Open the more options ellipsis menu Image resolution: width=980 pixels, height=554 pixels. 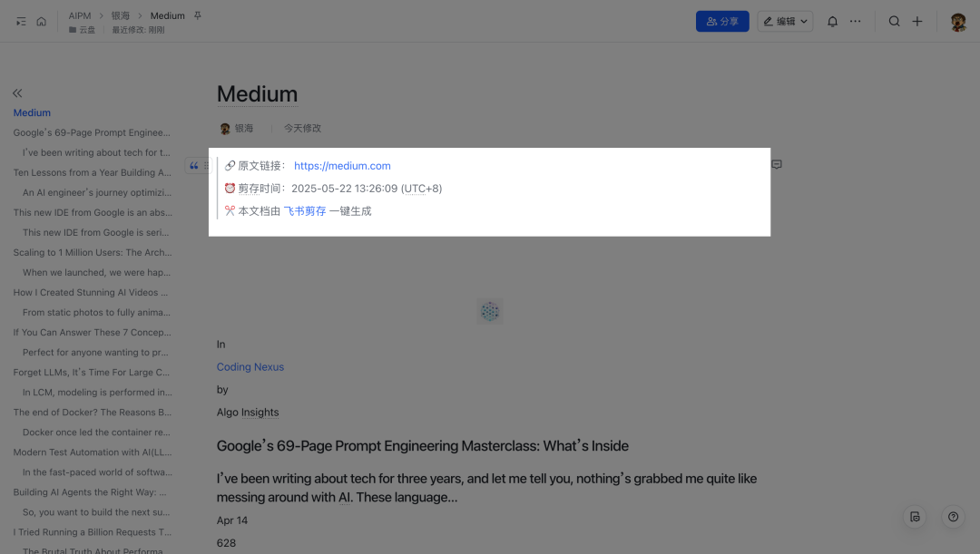click(855, 21)
